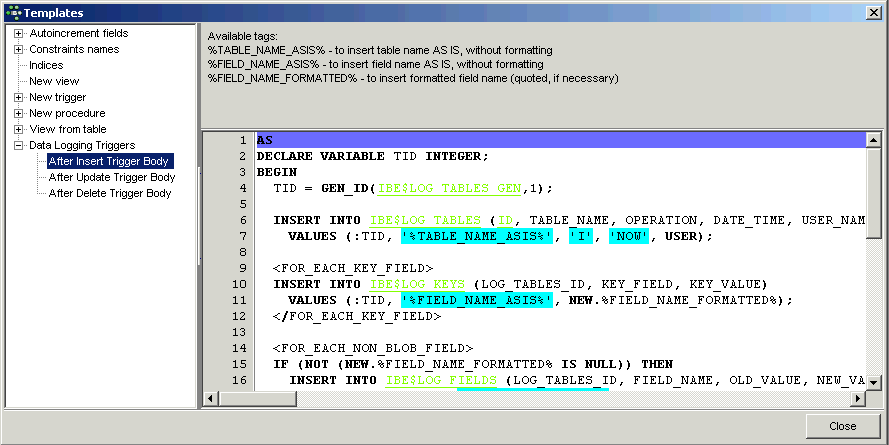Expand the Constraints names node
The height and width of the screenshot is (445, 889).
tap(19, 49)
